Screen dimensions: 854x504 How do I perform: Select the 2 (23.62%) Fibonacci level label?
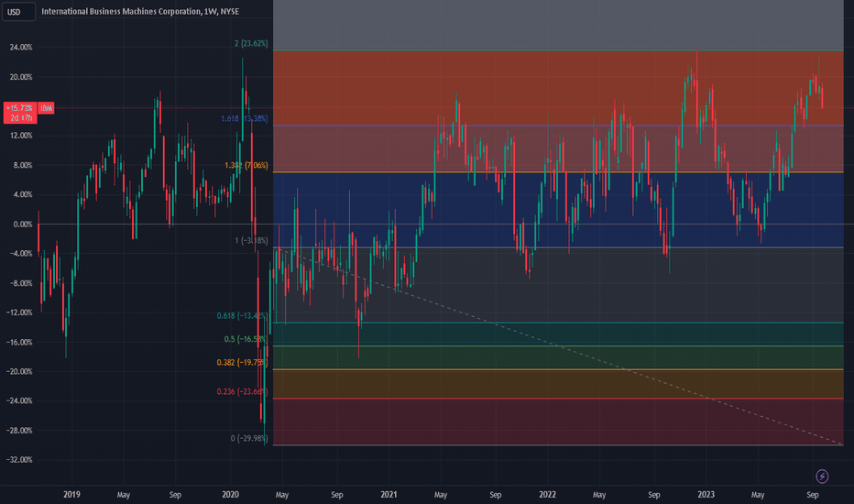click(x=251, y=44)
